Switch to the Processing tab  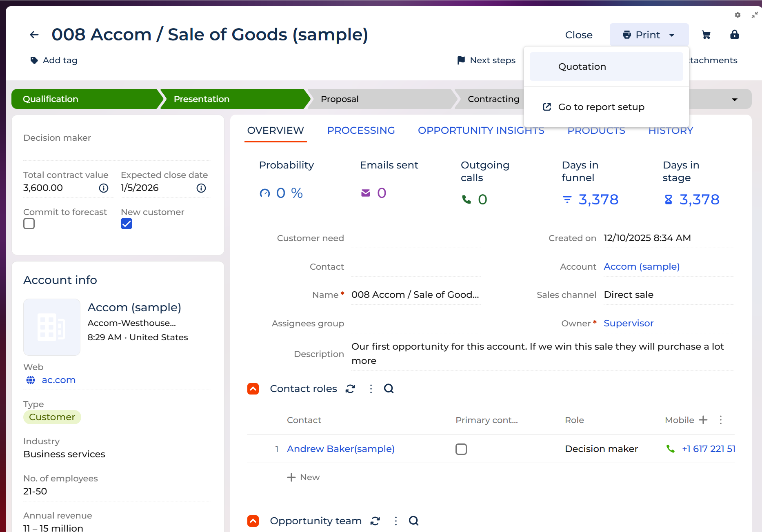click(361, 131)
